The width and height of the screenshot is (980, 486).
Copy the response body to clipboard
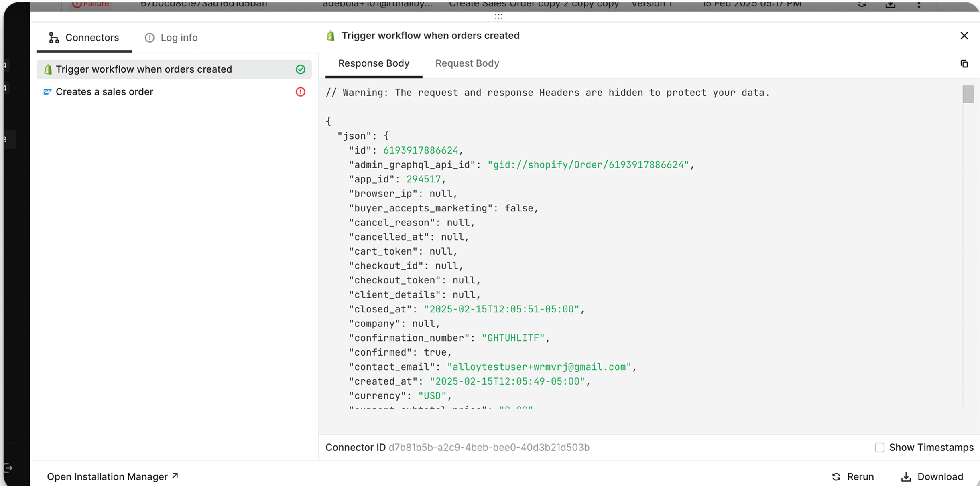(x=964, y=64)
